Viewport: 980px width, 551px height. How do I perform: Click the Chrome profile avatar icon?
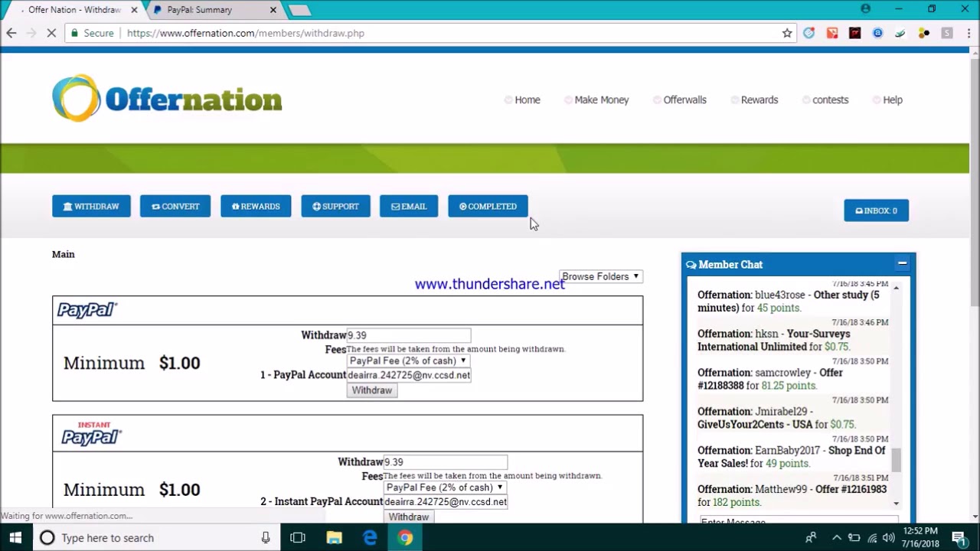click(x=865, y=9)
